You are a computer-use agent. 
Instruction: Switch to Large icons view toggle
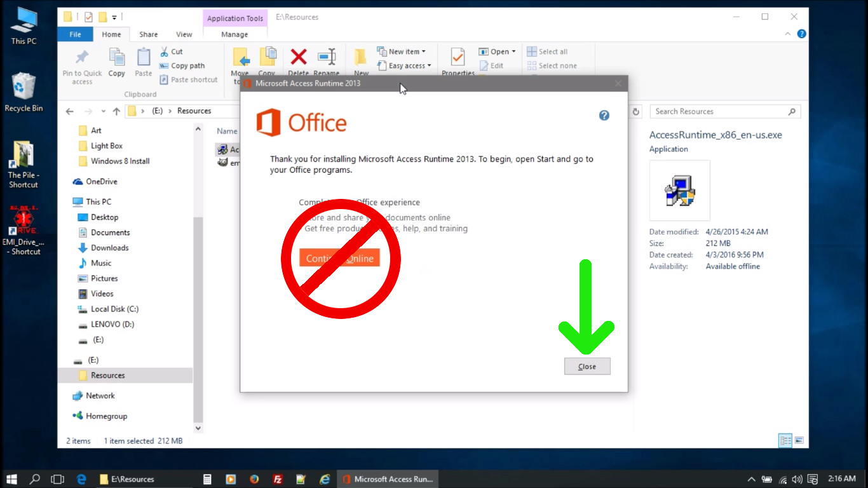[799, 440]
